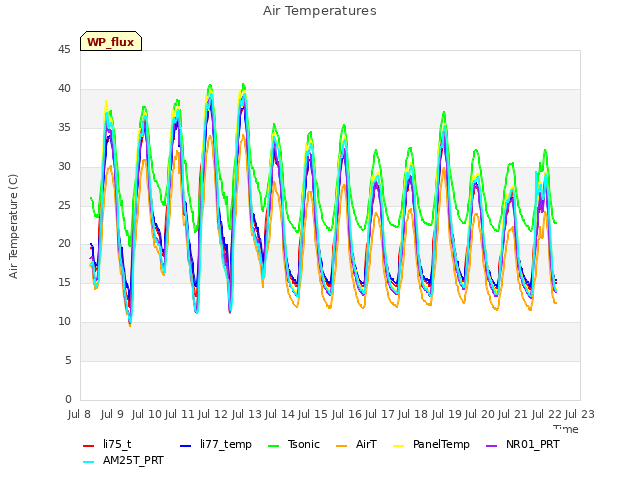Click the Jul 23 x-axis label
Image resolution: width=640 pixels, height=480 pixels.
click(580, 415)
